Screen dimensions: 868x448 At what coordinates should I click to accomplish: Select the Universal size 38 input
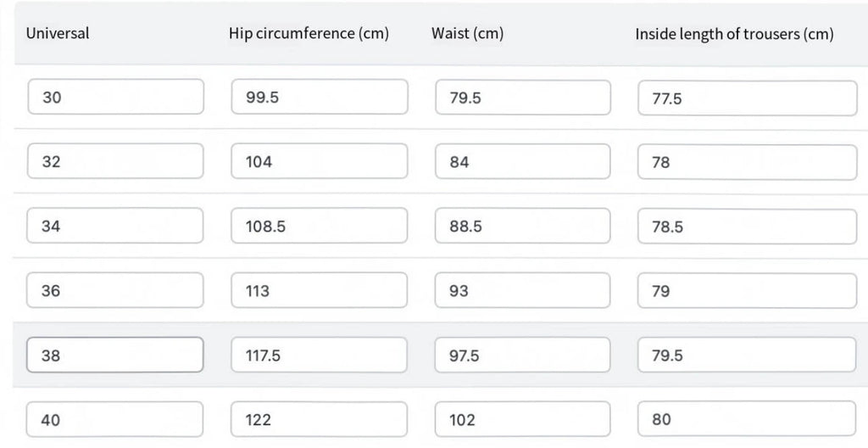click(115, 355)
